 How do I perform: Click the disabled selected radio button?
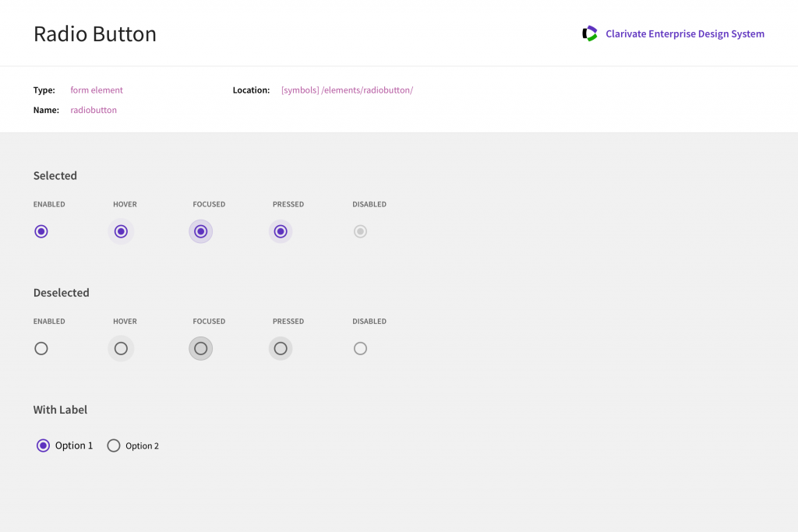[360, 231]
